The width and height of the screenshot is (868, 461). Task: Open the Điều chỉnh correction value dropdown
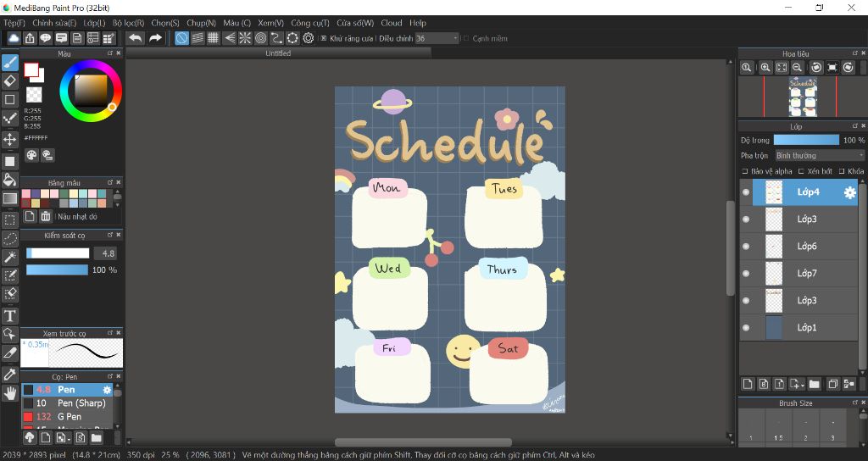[437, 38]
